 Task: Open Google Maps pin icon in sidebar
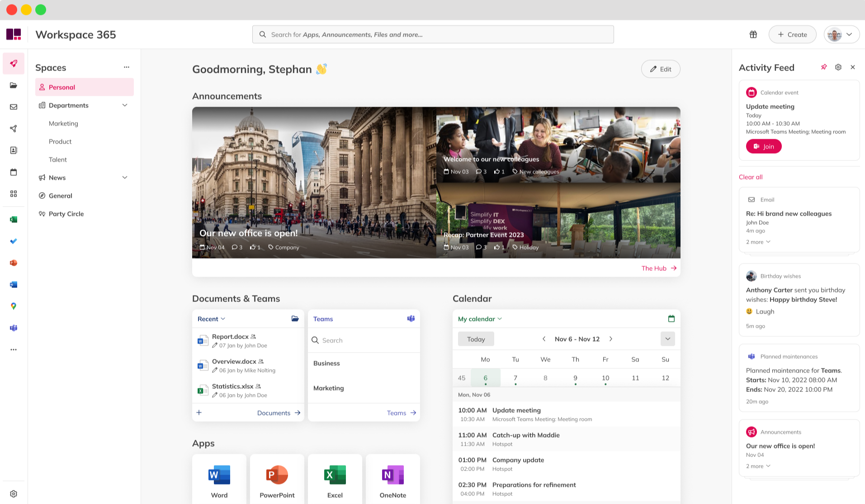coord(14,306)
